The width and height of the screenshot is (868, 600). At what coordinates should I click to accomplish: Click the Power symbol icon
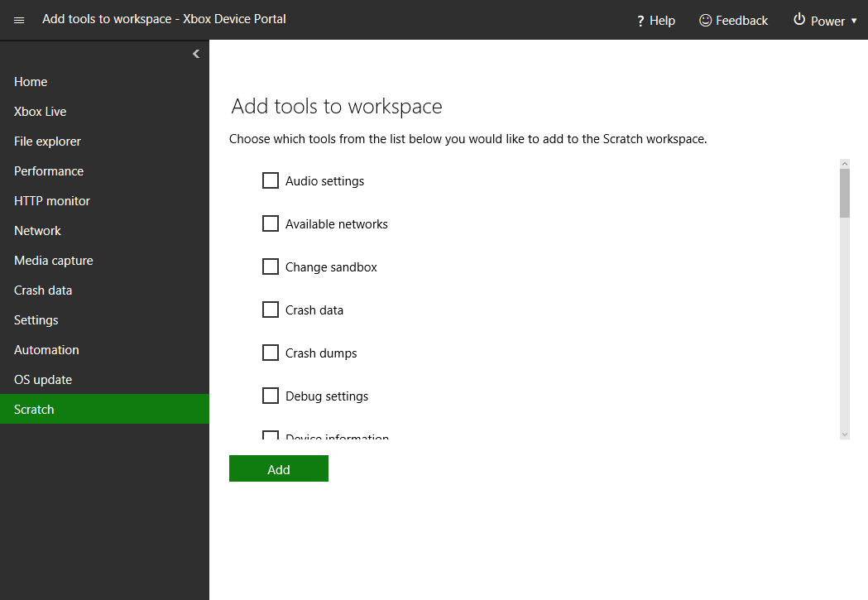pyautogui.click(x=798, y=19)
